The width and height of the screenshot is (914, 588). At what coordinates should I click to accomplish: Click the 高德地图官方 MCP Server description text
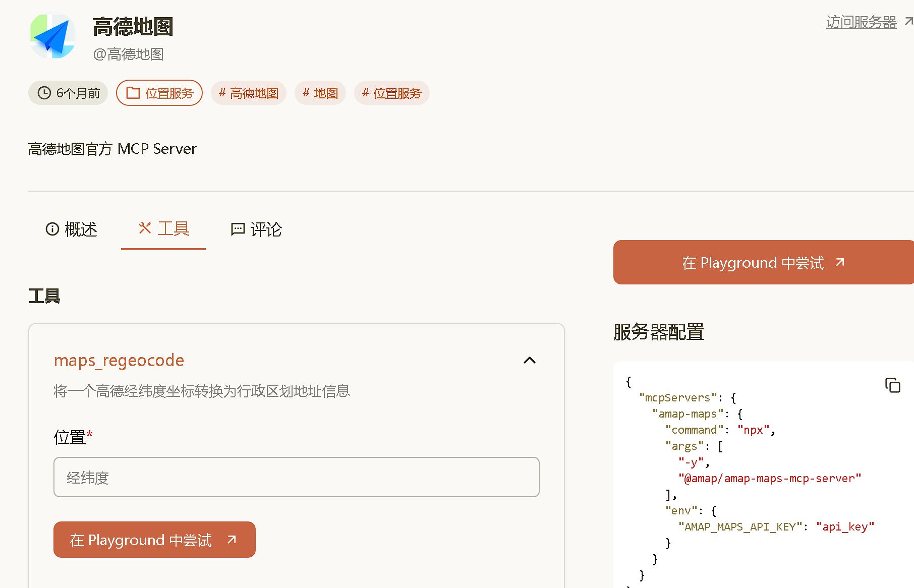tap(112, 149)
